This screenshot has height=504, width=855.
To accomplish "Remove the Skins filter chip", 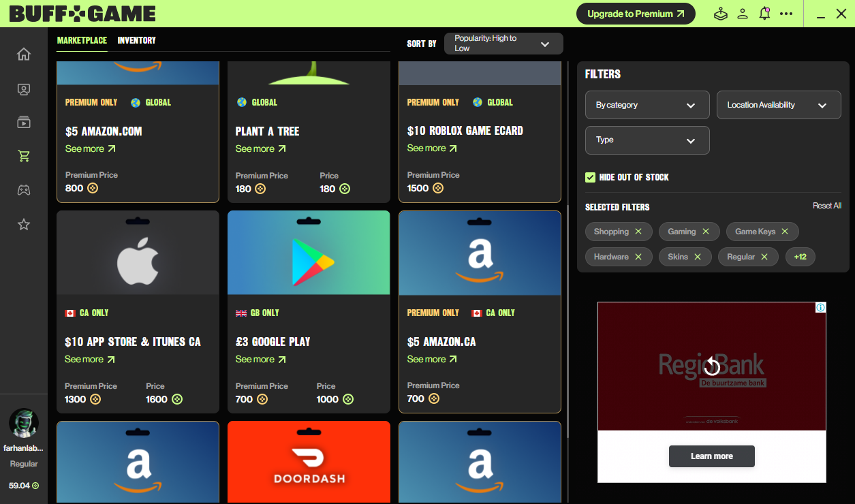I will [698, 257].
